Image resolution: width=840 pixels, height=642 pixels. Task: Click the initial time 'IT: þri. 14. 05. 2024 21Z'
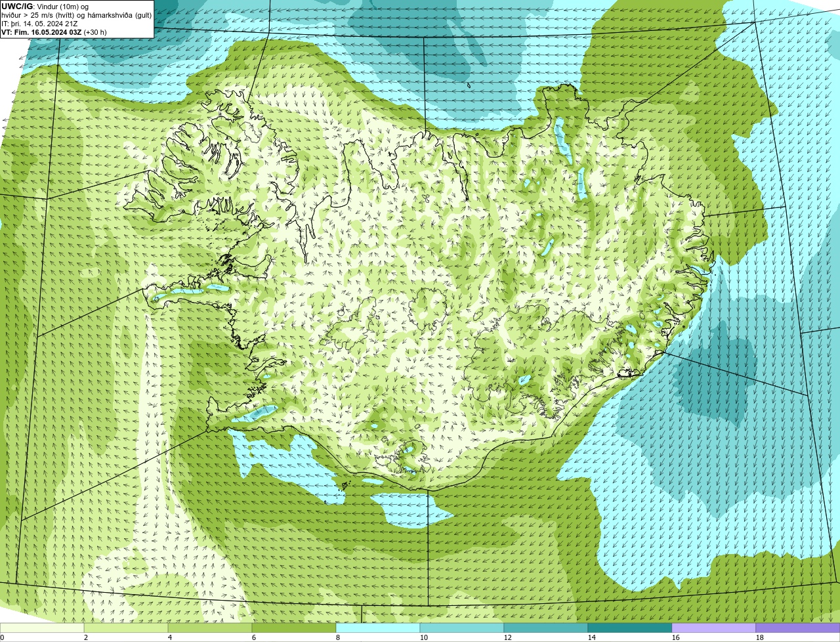coord(39,24)
